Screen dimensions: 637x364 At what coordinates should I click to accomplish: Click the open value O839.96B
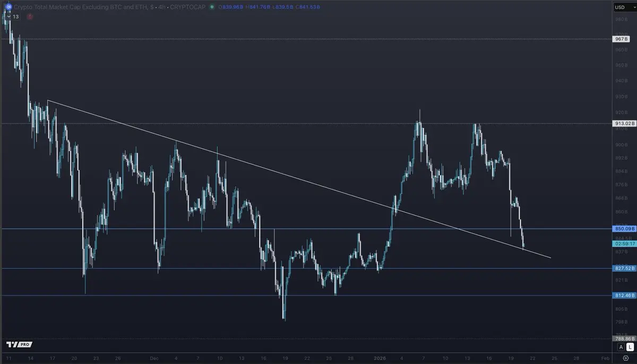231,7
